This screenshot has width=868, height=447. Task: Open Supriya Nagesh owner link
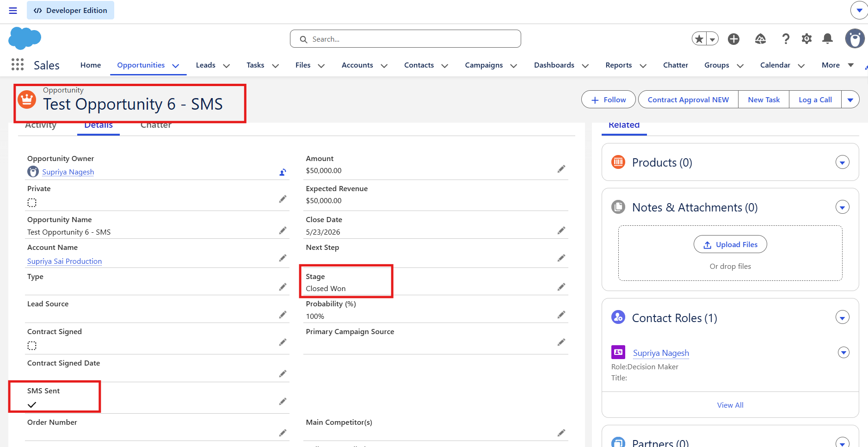pyautogui.click(x=68, y=172)
